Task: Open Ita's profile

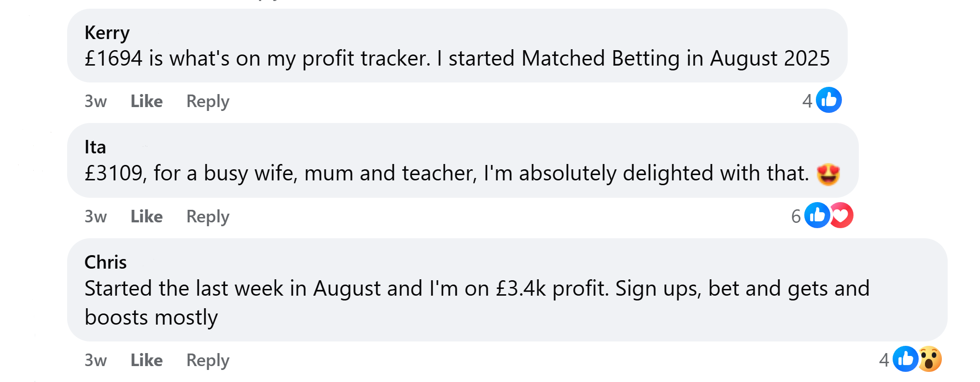Action: click(x=95, y=147)
